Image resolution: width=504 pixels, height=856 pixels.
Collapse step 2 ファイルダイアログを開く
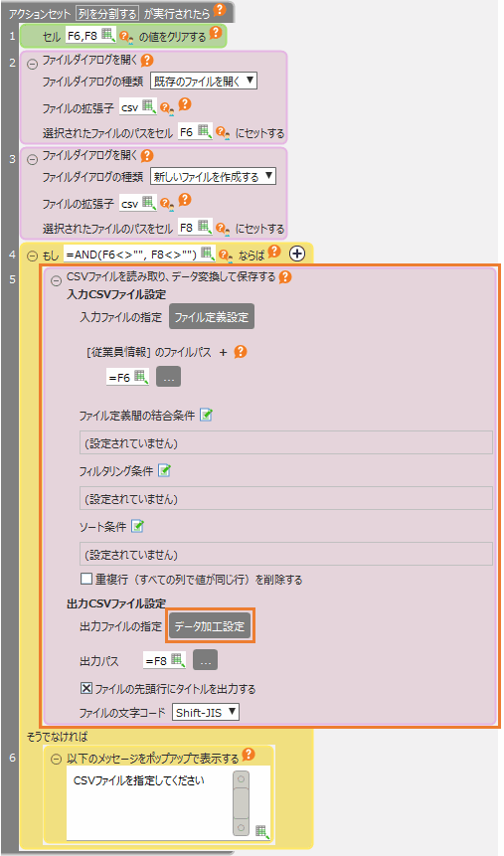pyautogui.click(x=32, y=64)
